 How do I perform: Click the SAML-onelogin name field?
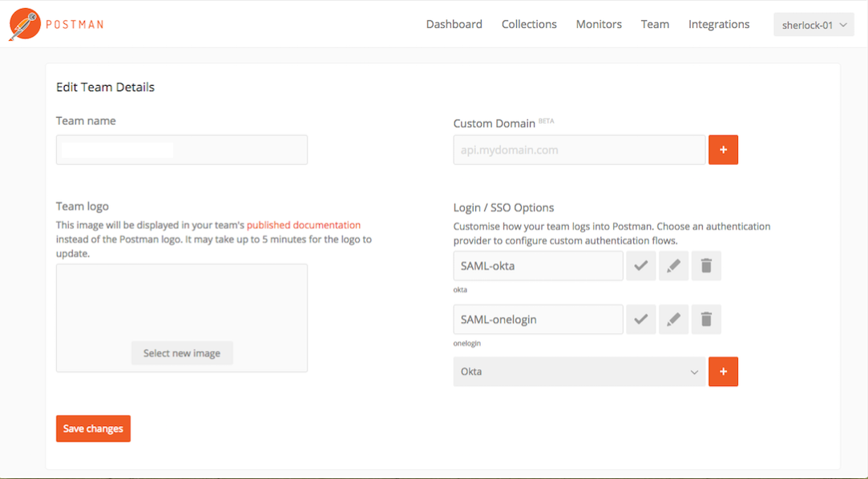click(x=538, y=319)
